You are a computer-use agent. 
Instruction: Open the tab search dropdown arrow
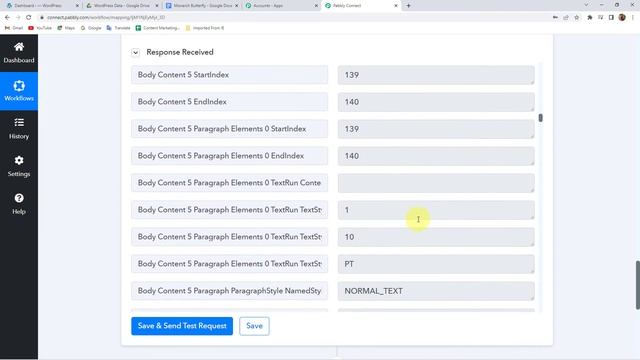[586, 5]
